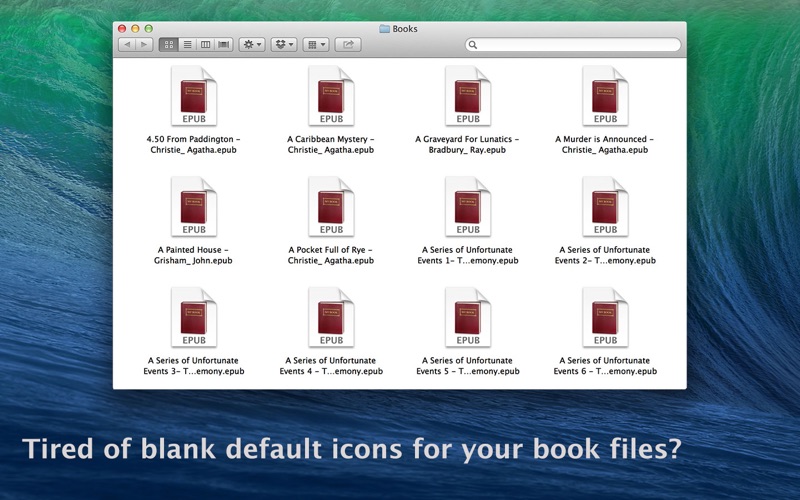Click file name 'A Murder is Announced – Christie_ Agatha.epub'
This screenshot has height=500, width=800.
click(605, 144)
